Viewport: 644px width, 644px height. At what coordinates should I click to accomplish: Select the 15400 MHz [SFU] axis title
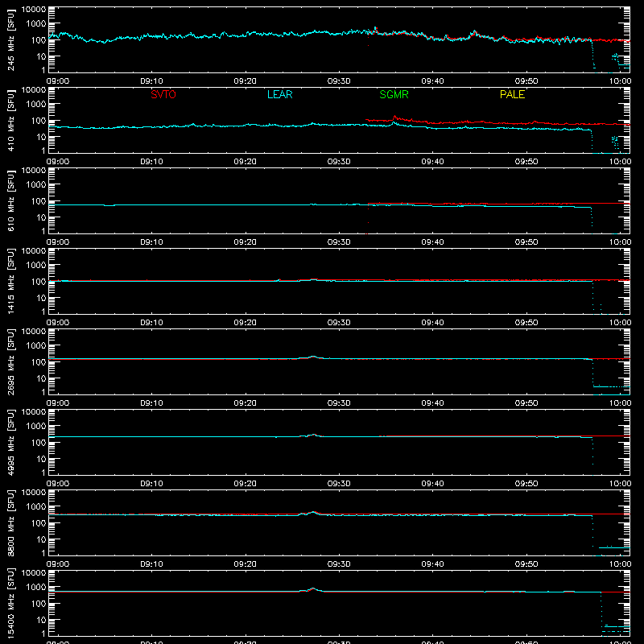(10, 603)
